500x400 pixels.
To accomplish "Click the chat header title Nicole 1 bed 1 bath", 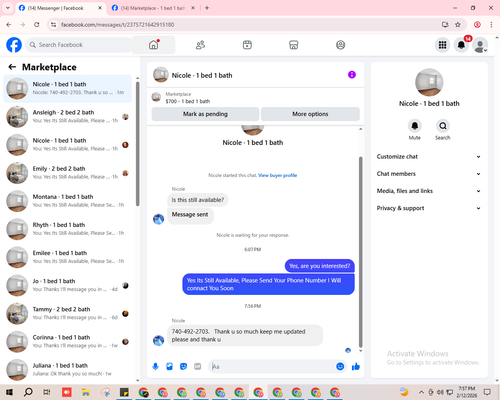I will click(x=202, y=75).
